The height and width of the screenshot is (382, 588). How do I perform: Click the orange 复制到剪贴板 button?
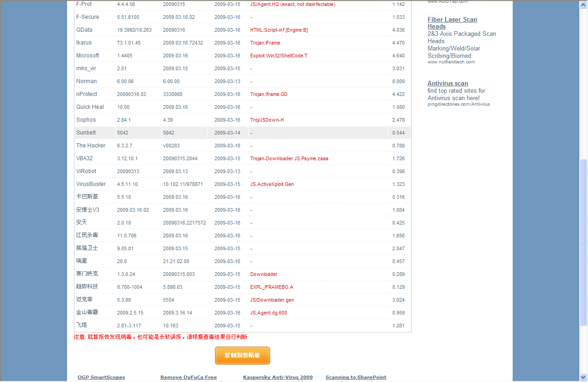243,355
